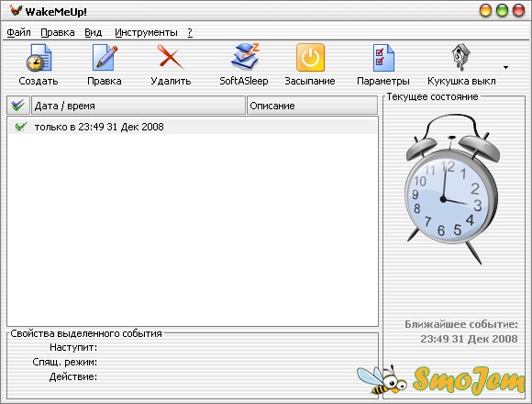Open Параметры settings checklist icon

tap(383, 58)
